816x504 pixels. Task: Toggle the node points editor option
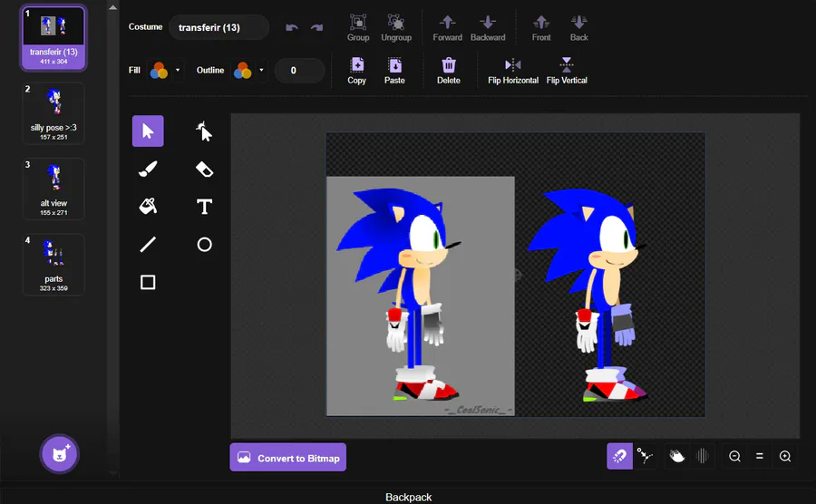[x=646, y=456]
